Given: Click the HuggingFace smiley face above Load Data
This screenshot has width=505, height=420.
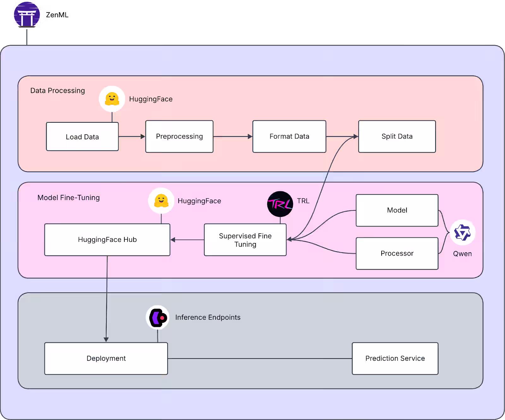Looking at the screenshot, I should 111,99.
